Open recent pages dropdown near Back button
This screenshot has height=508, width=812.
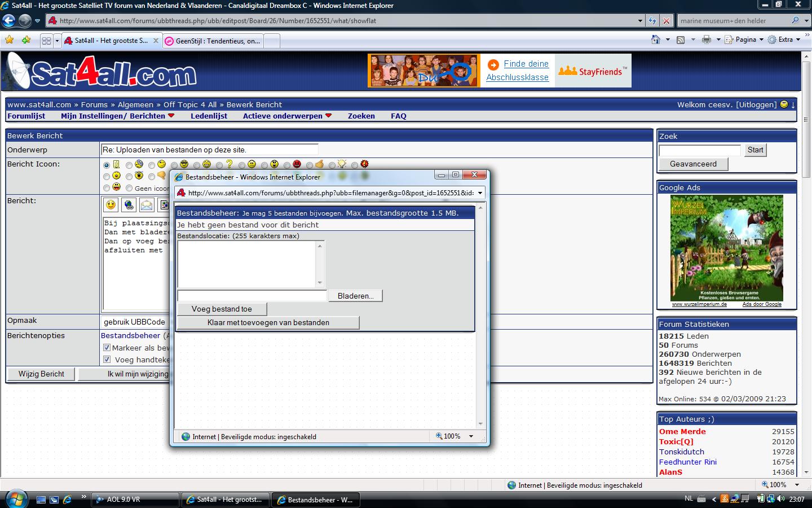[x=37, y=21]
